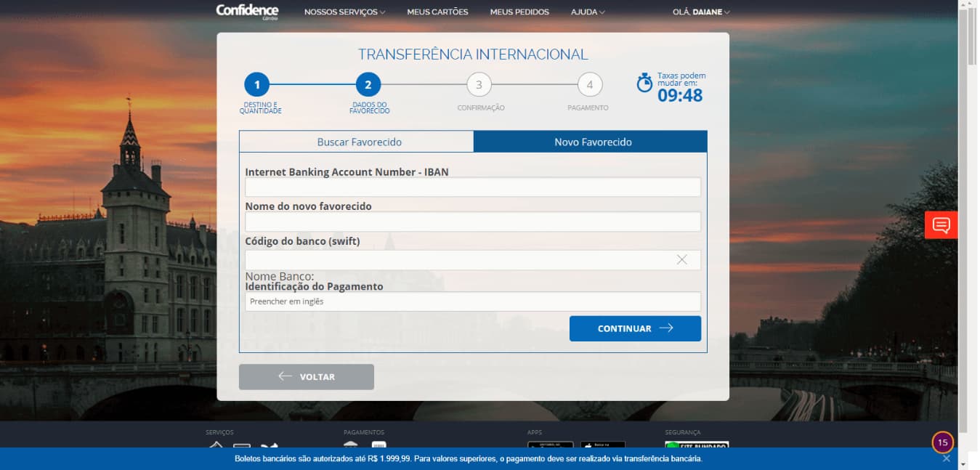The height and width of the screenshot is (470, 980).
Task: Dismiss the blue boleto notice banner
Action: tap(946, 458)
